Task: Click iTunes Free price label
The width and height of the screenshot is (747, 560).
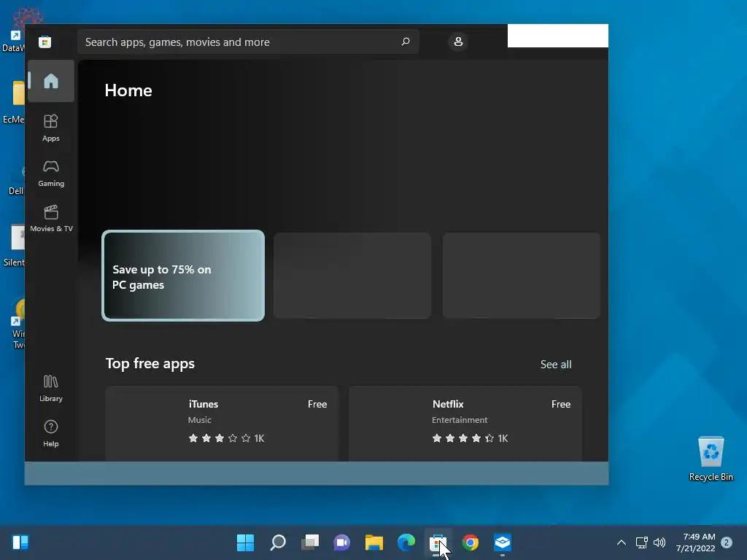Action: (317, 404)
